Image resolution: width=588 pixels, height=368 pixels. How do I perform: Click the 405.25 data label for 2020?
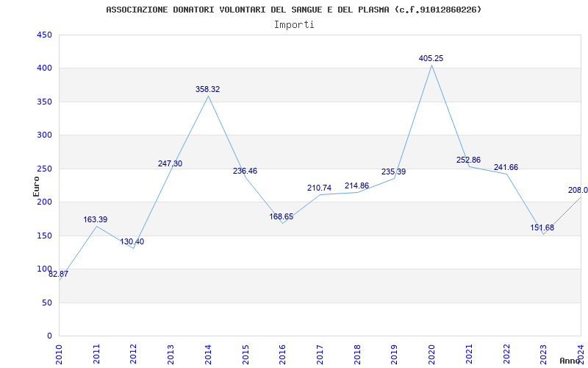(x=431, y=59)
